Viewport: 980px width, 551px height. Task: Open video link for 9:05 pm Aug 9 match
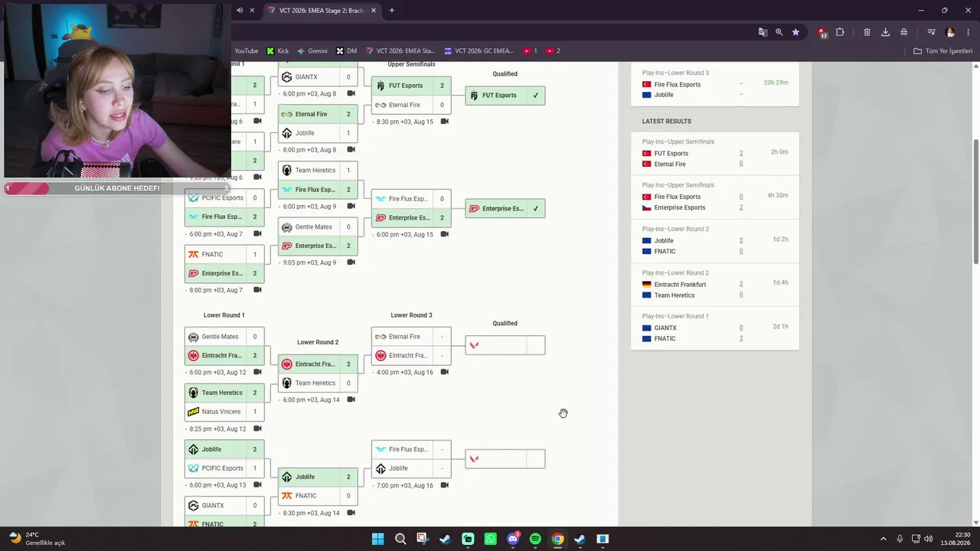pyautogui.click(x=351, y=262)
